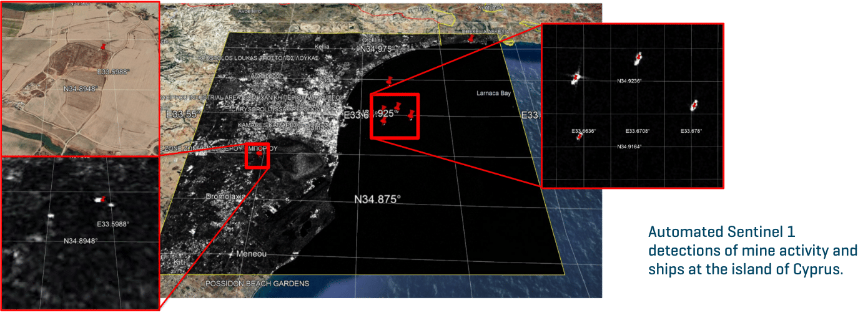The image size is (868, 313).
Task: Select the N34.975° latitude label
Action: 376,49
